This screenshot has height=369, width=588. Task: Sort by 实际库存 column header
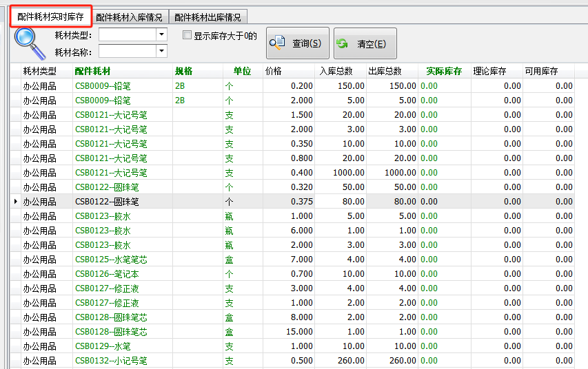[x=445, y=71]
